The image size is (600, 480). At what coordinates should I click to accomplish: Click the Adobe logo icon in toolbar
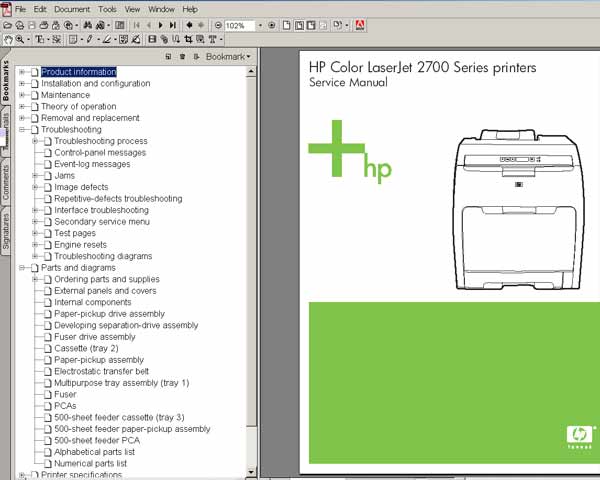[x=360, y=26]
